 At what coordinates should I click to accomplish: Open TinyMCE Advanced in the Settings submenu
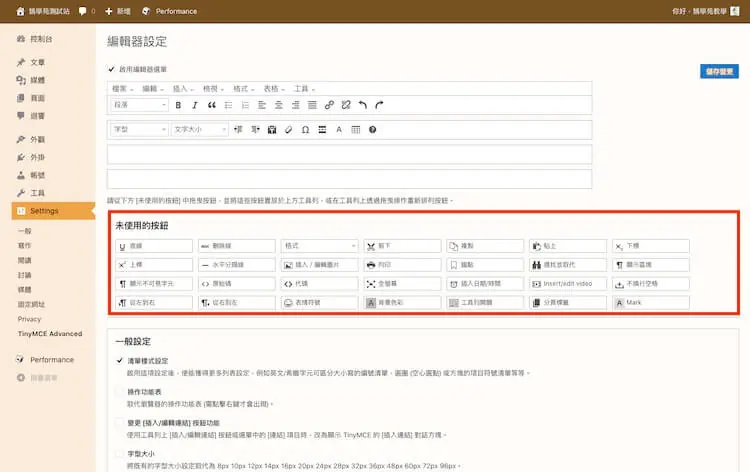point(50,334)
